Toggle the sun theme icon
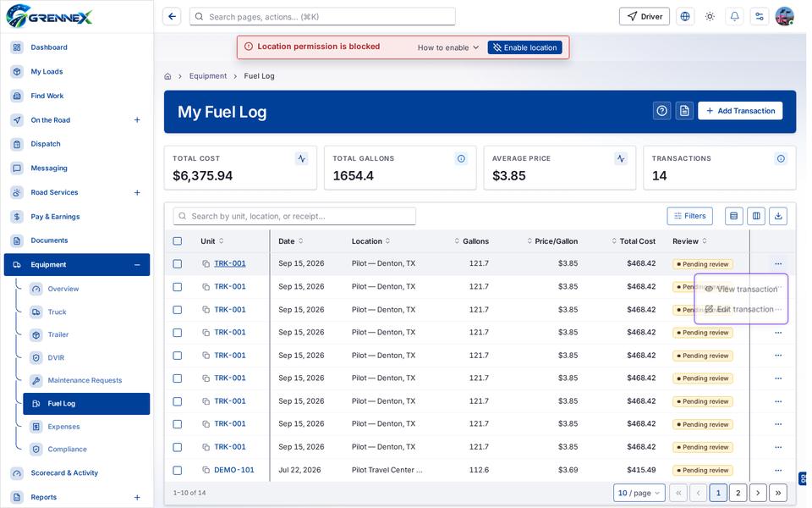This screenshot has width=812, height=508. point(710,17)
